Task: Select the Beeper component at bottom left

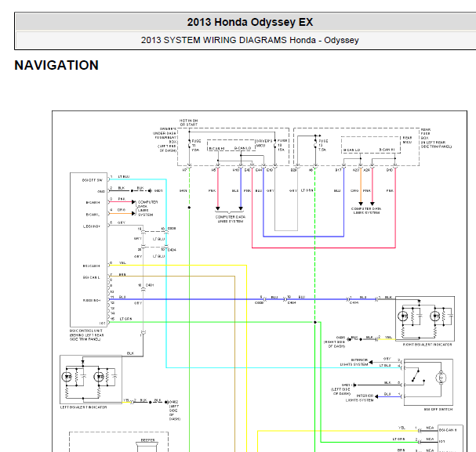Action: coord(147,446)
